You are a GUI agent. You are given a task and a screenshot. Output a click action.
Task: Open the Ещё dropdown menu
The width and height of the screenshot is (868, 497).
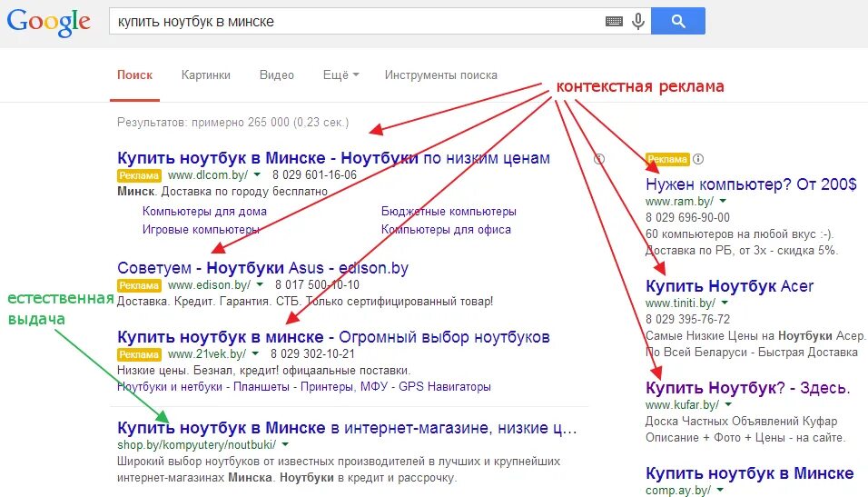coord(341,75)
